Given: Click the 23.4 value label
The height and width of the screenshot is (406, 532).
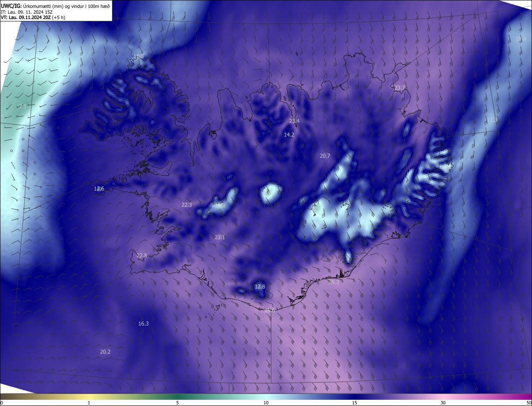Looking at the screenshot, I should coord(294,121).
